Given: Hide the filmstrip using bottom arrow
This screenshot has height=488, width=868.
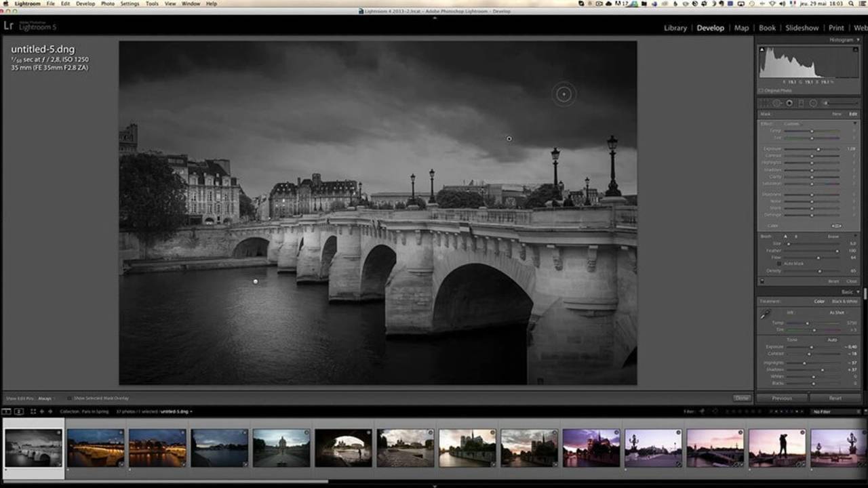Looking at the screenshot, I should click(434, 485).
